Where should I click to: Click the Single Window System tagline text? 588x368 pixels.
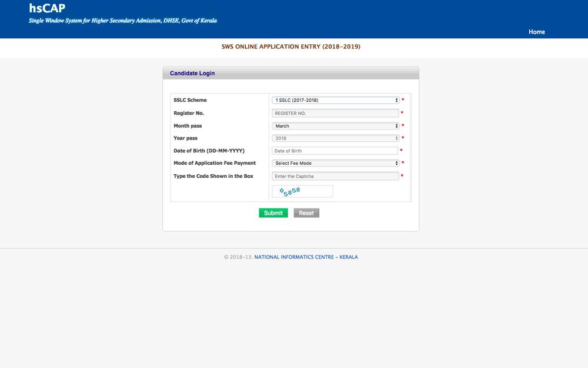pos(122,20)
